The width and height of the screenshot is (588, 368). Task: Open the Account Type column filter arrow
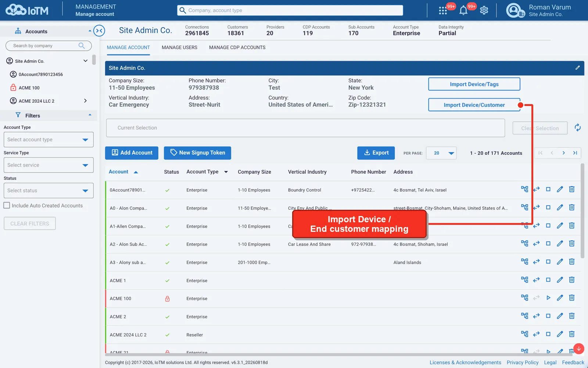click(x=226, y=172)
